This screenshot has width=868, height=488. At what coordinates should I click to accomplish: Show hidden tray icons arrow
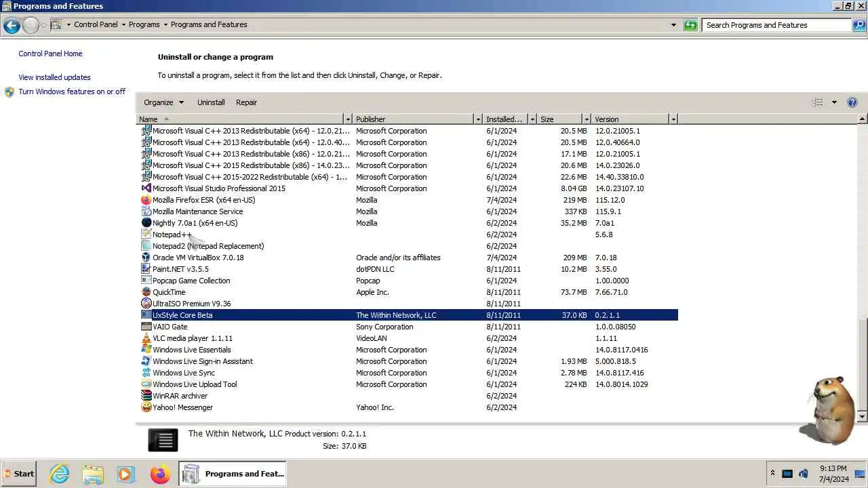pyautogui.click(x=772, y=473)
